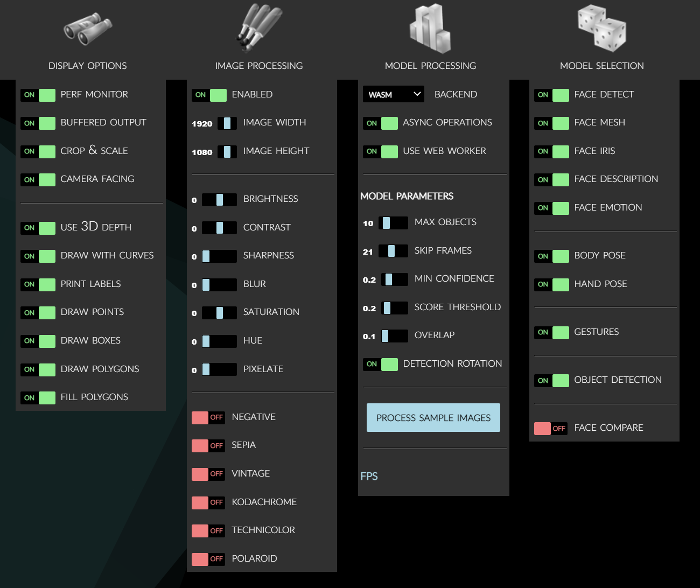This screenshot has width=700, height=588.
Task: Turn on Face Compare
Action: click(x=551, y=429)
